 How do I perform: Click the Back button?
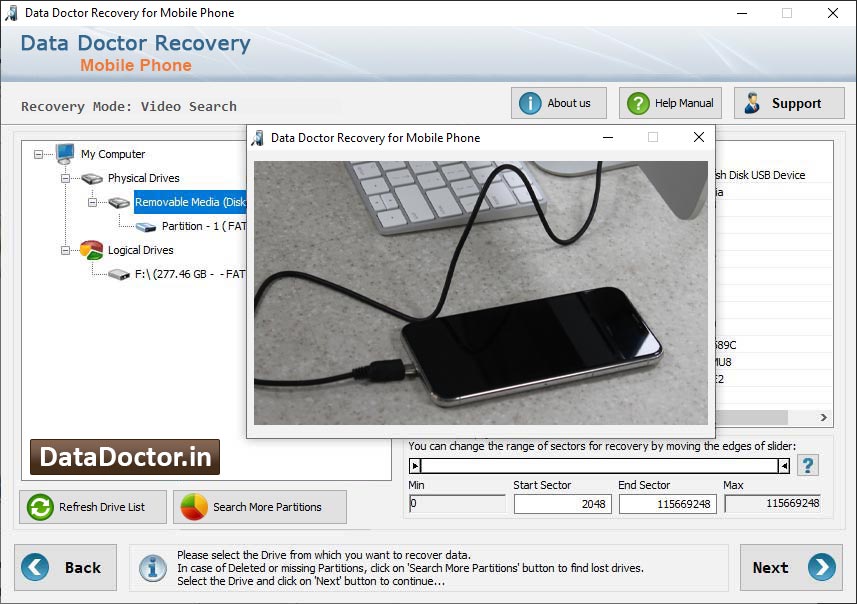pos(66,568)
